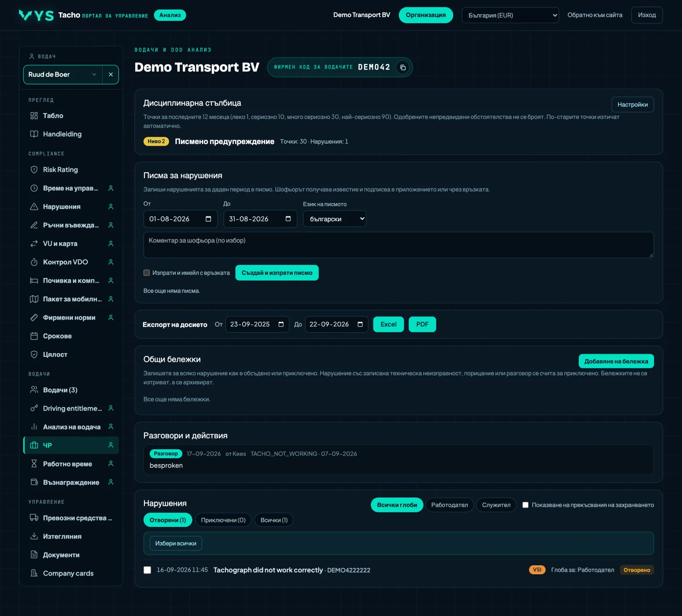Open export start date 23-09-2025 picker
This screenshot has height=616, width=682.
[281, 324]
